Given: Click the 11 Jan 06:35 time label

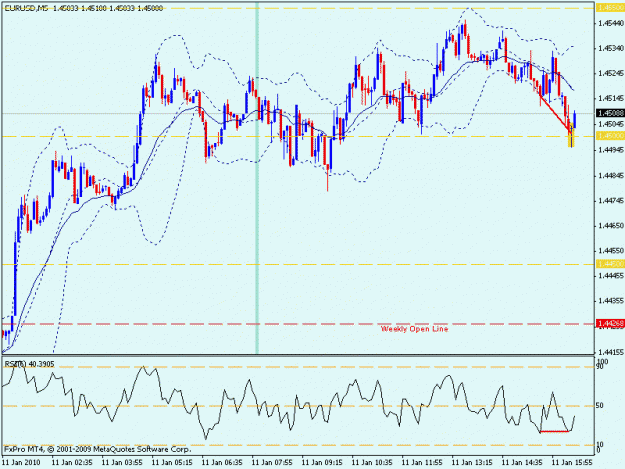Looking at the screenshot, I should pos(222,462).
